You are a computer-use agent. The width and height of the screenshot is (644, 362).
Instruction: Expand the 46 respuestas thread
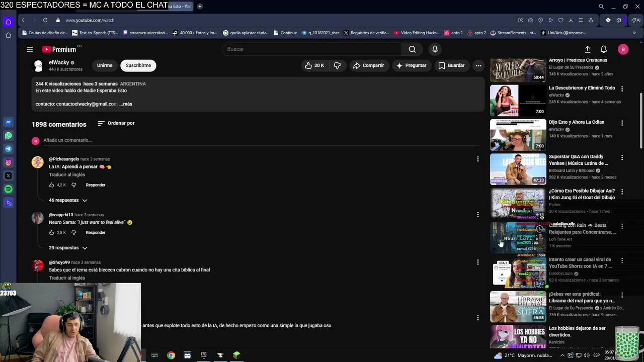click(x=68, y=200)
